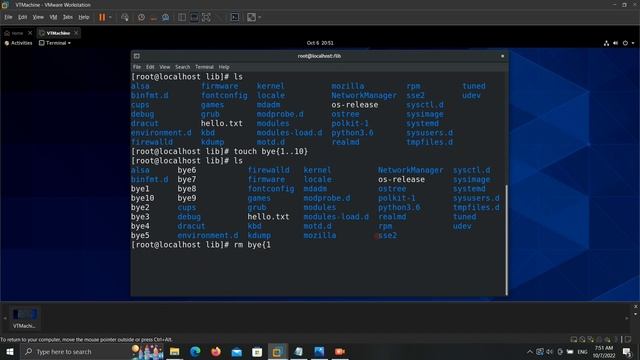Click 'NetworkManager' in the first ls output

[364, 96]
